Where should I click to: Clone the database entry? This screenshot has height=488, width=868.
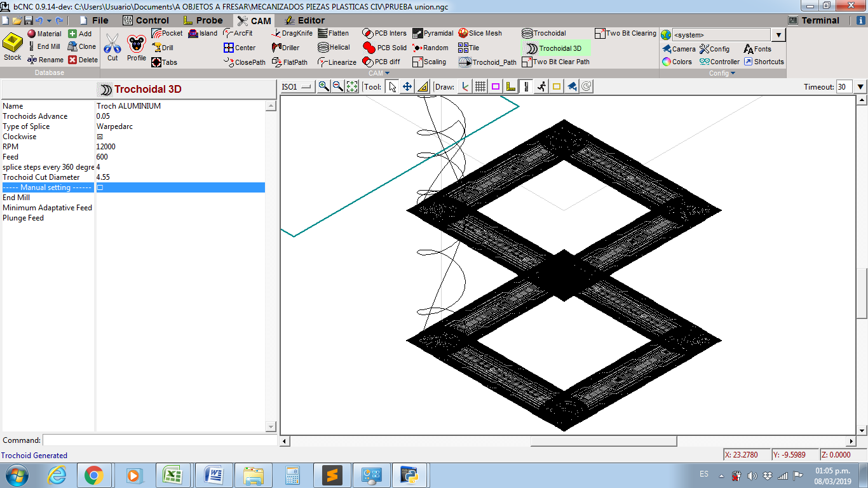[82, 46]
